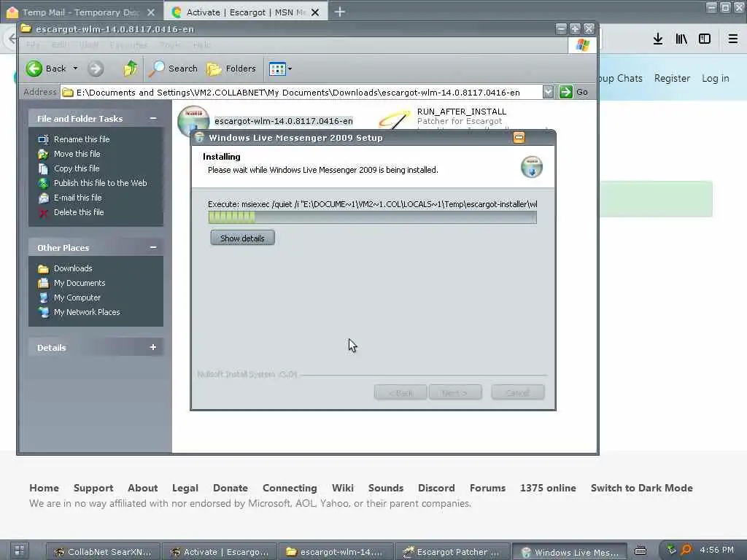Click the disabled Cancel button in setup
The width and height of the screenshot is (747, 560).
click(x=517, y=392)
